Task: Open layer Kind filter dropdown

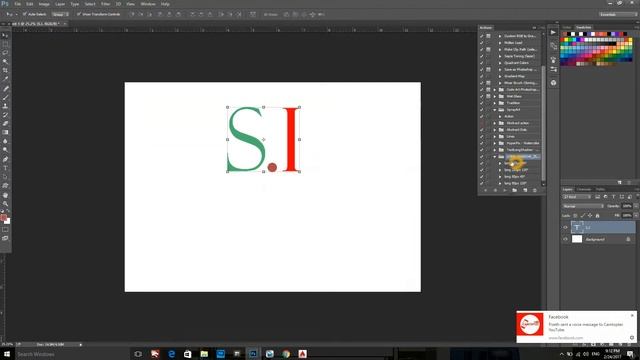Action: [x=577, y=197]
